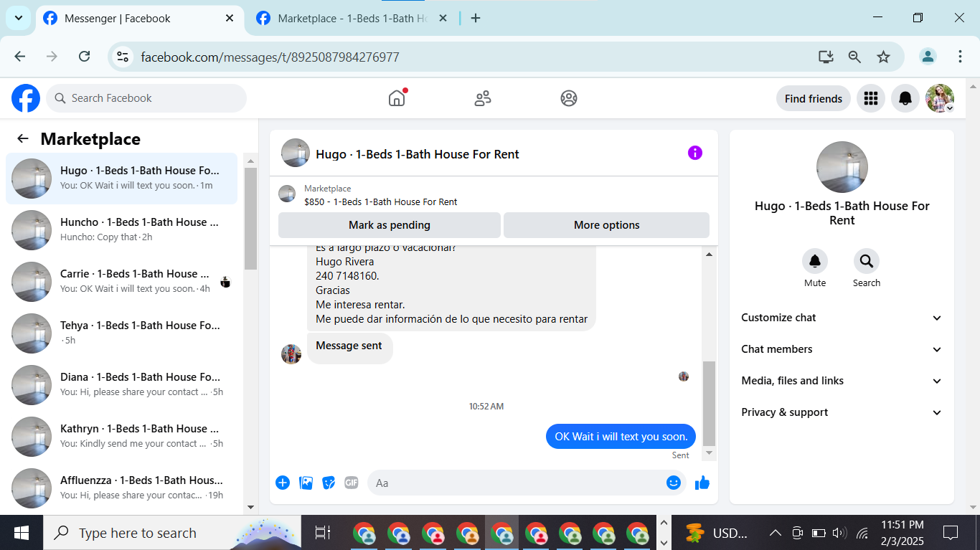The width and height of the screenshot is (980, 550).
Task: Search in conversation with magnifier icon
Action: coord(867,261)
